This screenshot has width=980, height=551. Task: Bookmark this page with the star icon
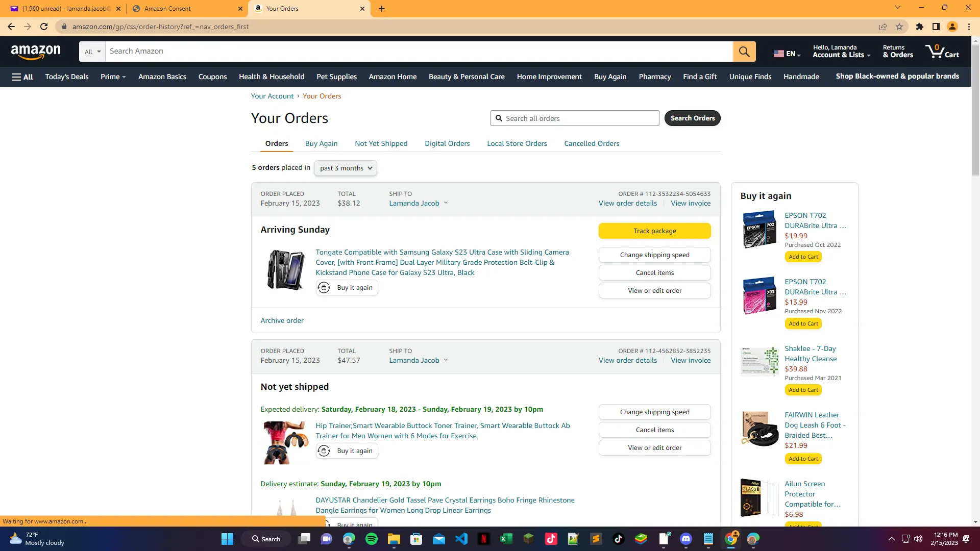899,27
